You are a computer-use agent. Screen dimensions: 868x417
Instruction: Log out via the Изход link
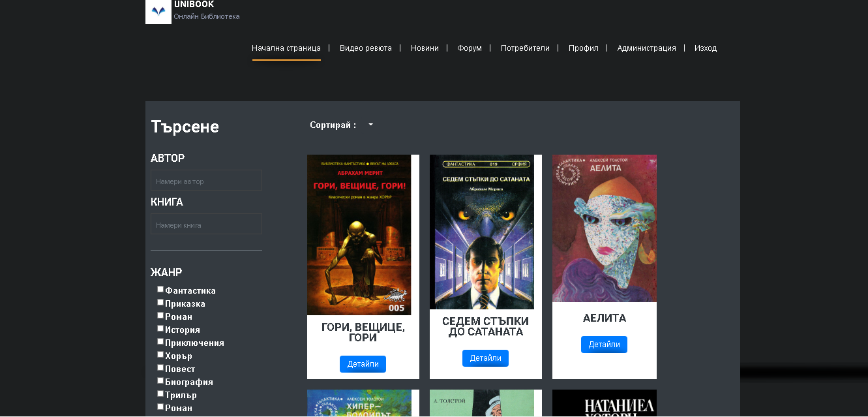pos(706,48)
